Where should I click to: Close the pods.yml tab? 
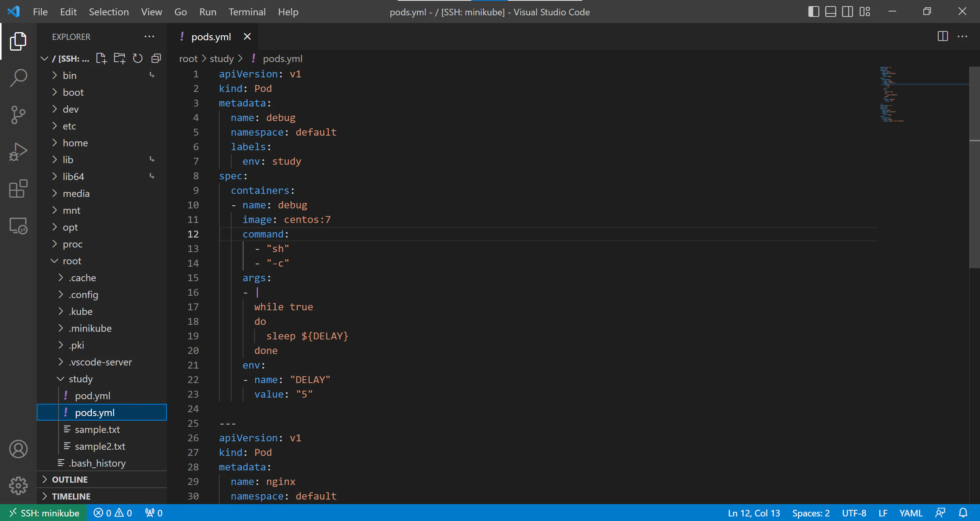[247, 36]
